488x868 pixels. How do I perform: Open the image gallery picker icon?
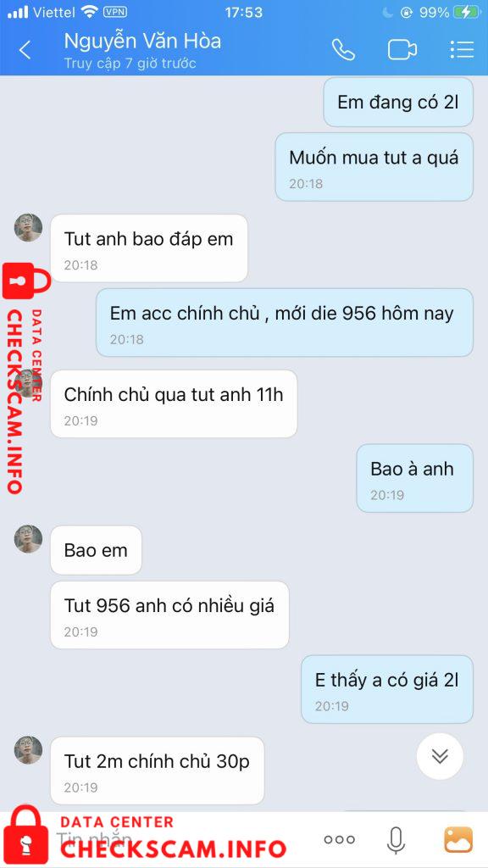click(x=458, y=840)
